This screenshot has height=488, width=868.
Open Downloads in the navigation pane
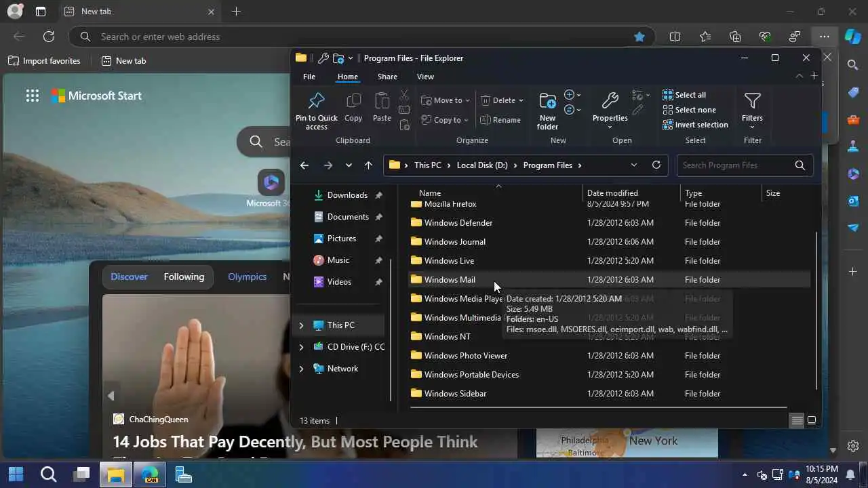(347, 195)
